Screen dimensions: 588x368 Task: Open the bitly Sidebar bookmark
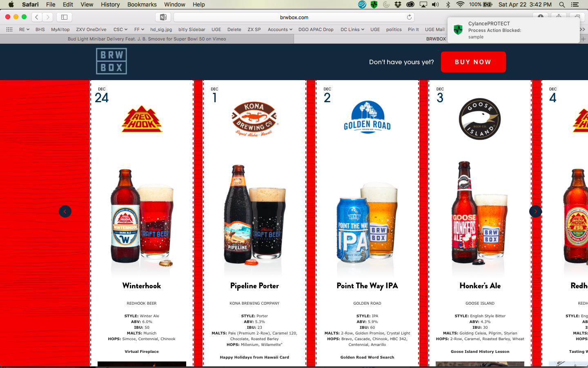coord(192,29)
